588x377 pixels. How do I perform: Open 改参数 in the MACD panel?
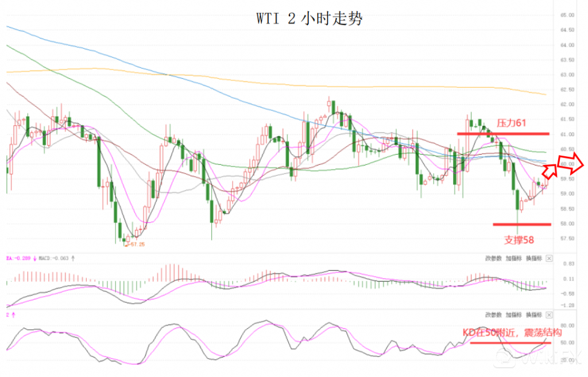coord(493,259)
